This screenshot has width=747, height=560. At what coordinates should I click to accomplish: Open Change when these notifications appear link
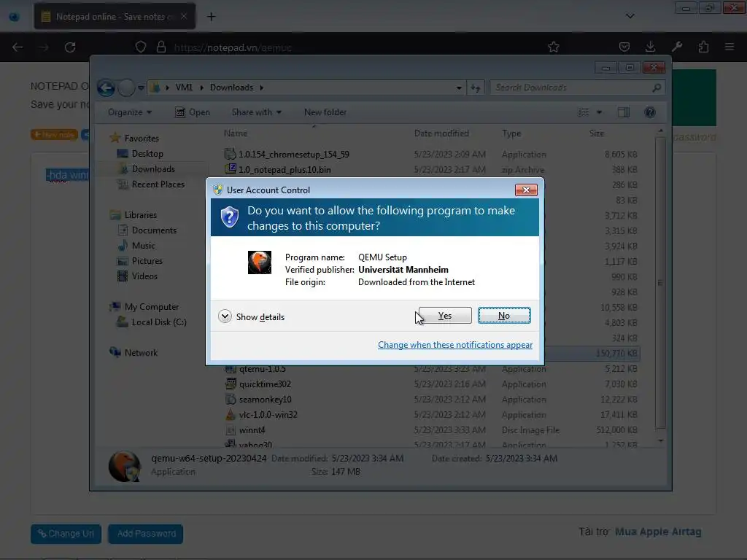point(455,345)
